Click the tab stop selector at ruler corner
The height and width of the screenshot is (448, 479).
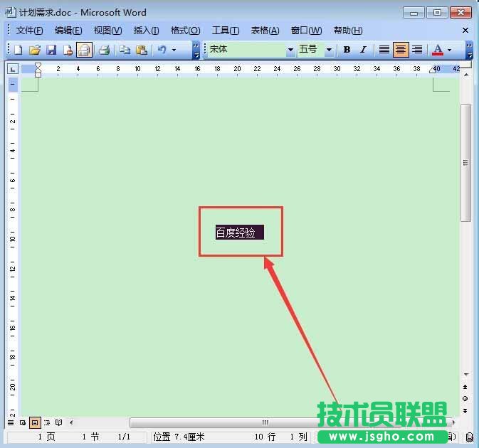point(13,69)
